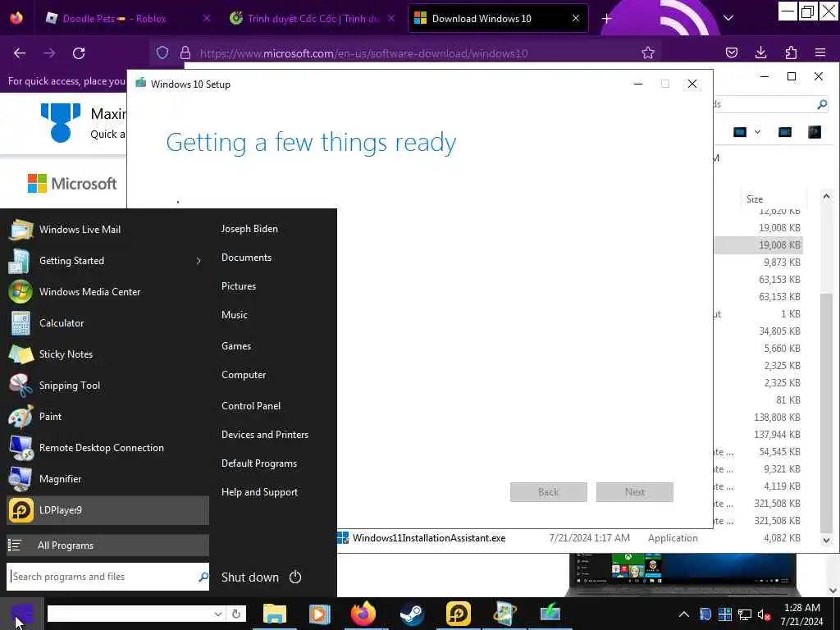
Task: Open clock showing 1:28 AM
Action: click(801, 614)
